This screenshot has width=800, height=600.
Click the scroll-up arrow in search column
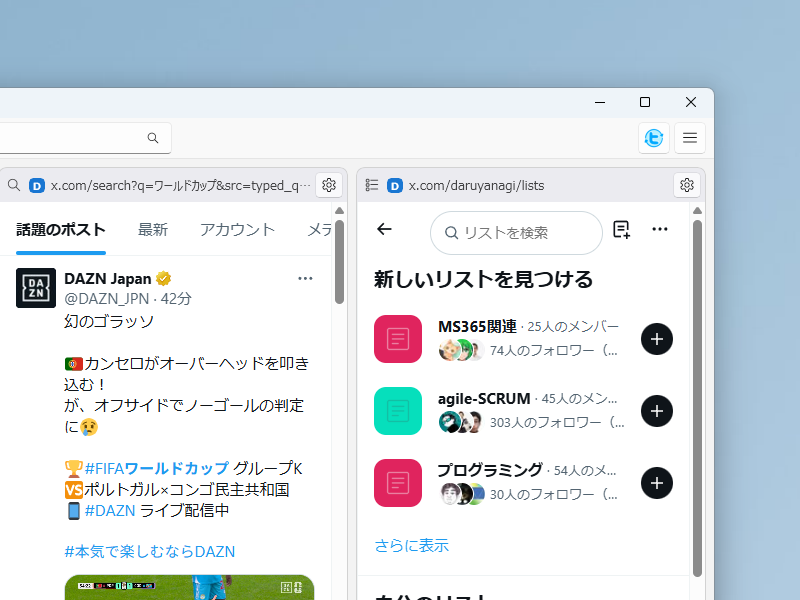pyautogui.click(x=339, y=210)
